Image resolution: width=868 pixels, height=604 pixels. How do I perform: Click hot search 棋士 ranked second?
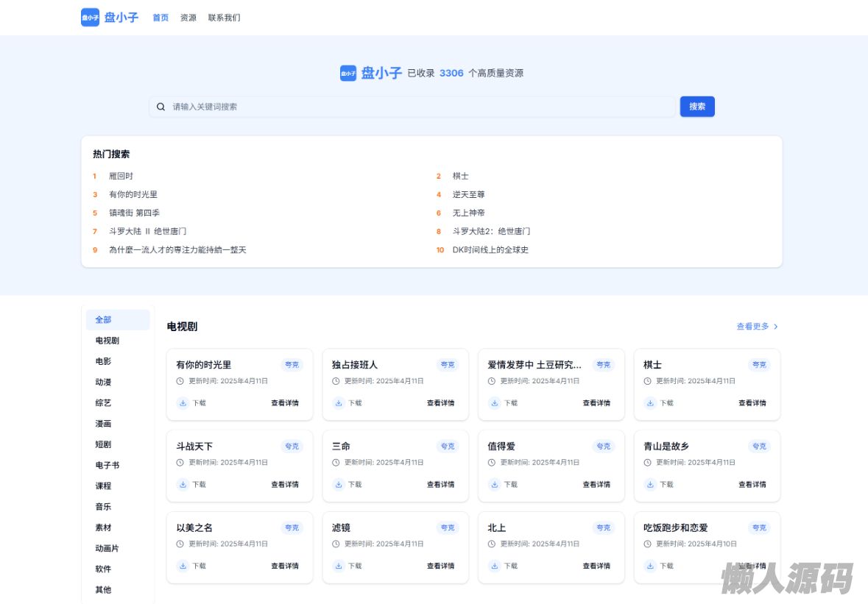click(461, 176)
